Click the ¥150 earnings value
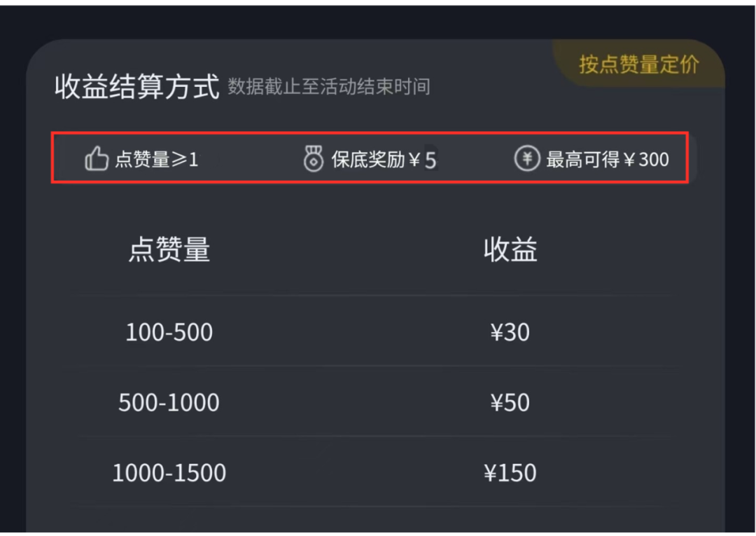Viewport: 756px width, 536px height. [510, 473]
